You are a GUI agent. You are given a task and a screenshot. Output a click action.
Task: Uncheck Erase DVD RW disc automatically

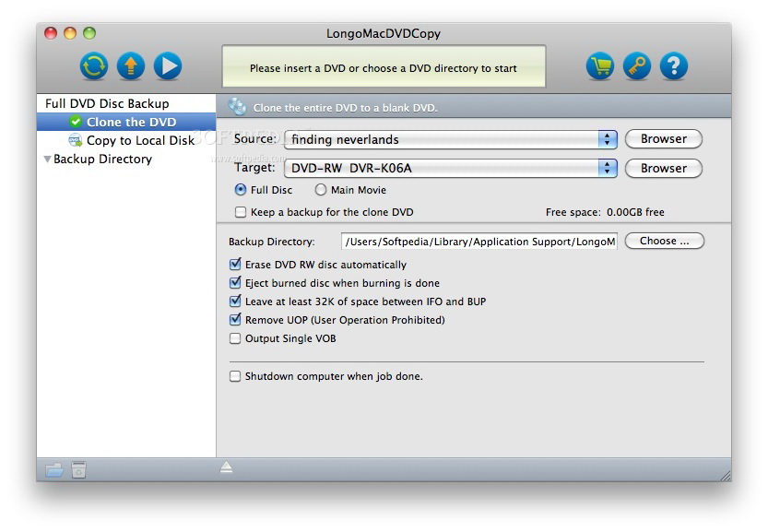point(235,265)
